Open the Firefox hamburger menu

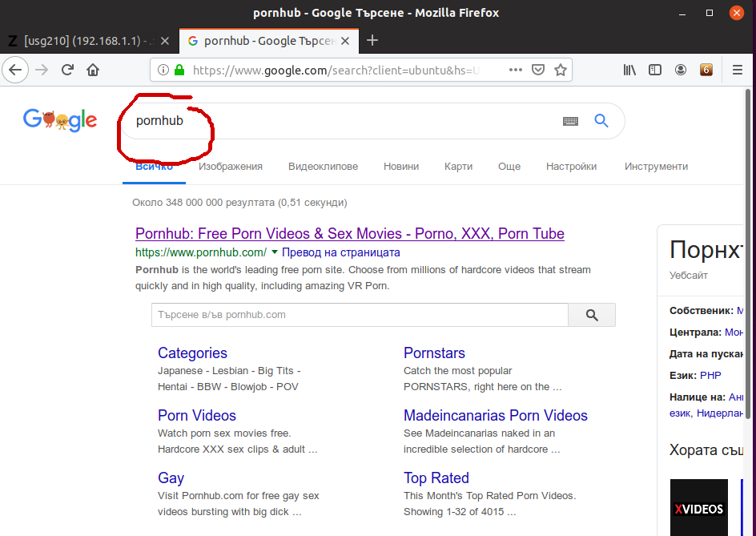738,70
